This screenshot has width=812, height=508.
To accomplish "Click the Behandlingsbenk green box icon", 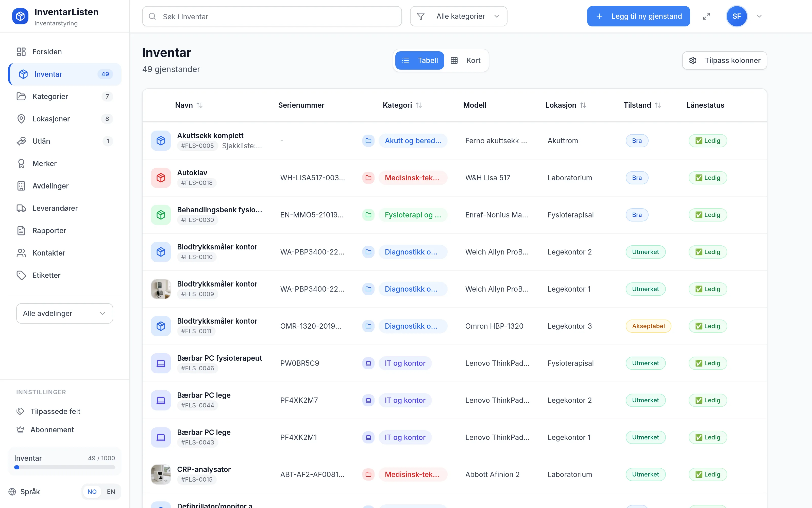I will tap(161, 215).
